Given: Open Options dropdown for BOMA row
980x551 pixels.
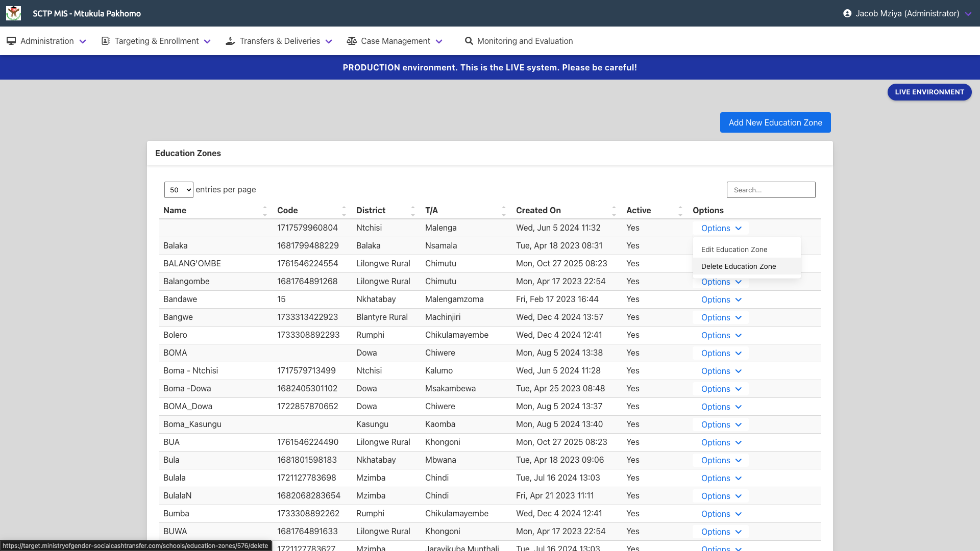Looking at the screenshot, I should (721, 353).
